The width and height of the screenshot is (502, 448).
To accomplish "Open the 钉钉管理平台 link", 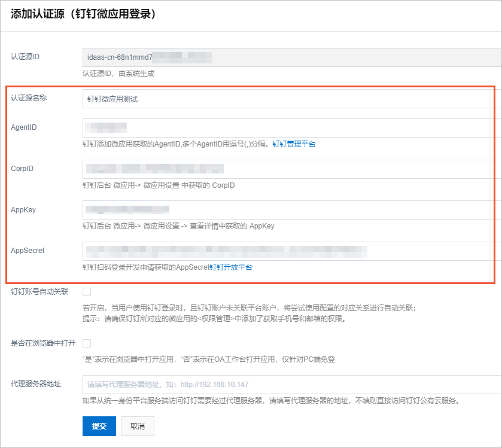I will pyautogui.click(x=294, y=144).
